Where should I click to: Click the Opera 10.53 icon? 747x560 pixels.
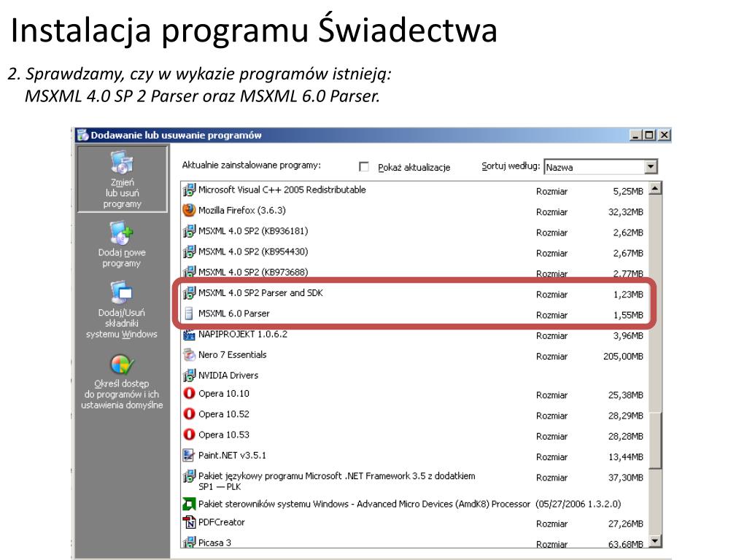(189, 435)
